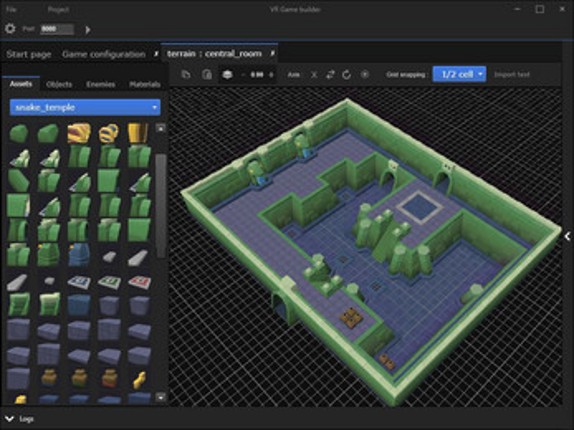Screen dimensions: 574x430
Task: Click the asset list scrollbar thumb
Action: [x=161, y=206]
